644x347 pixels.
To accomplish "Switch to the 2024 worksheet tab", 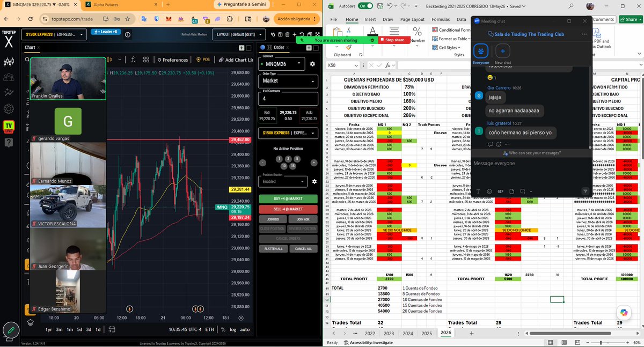I will [x=407, y=333].
